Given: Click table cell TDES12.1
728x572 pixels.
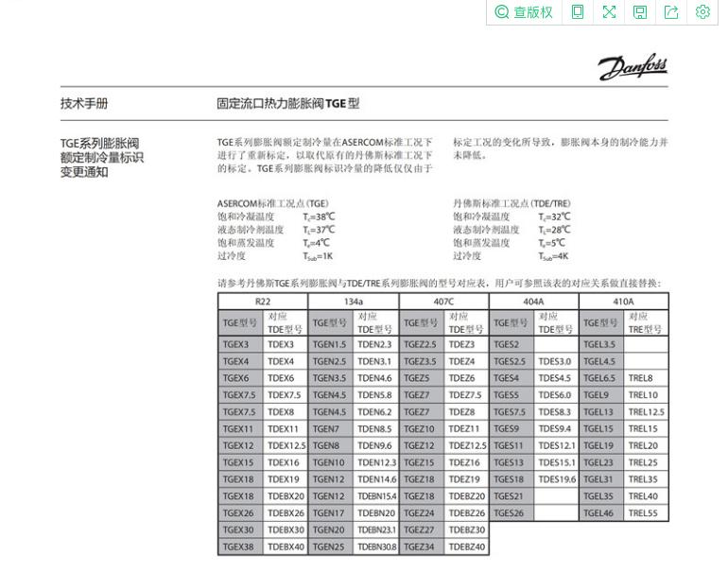Looking at the screenshot, I should tap(556, 445).
